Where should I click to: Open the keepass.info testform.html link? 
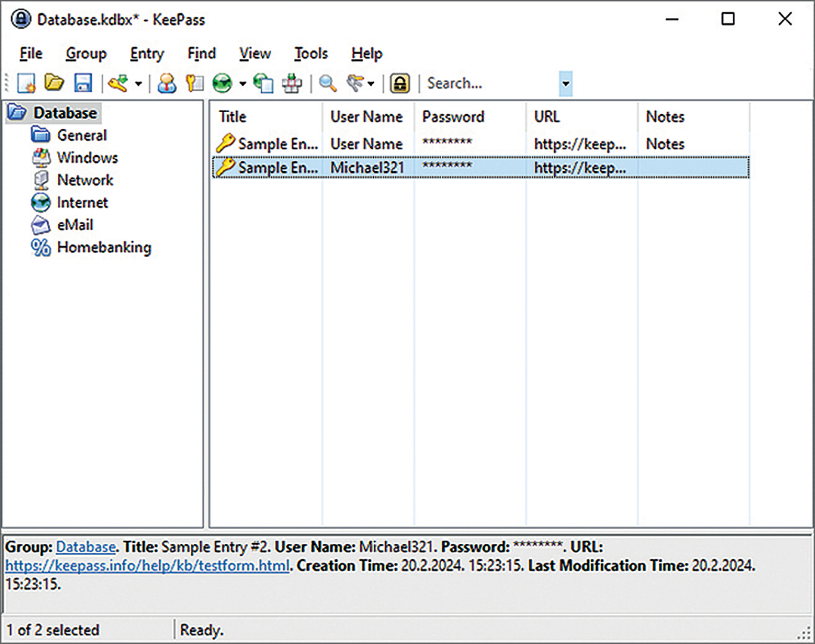coord(148,565)
